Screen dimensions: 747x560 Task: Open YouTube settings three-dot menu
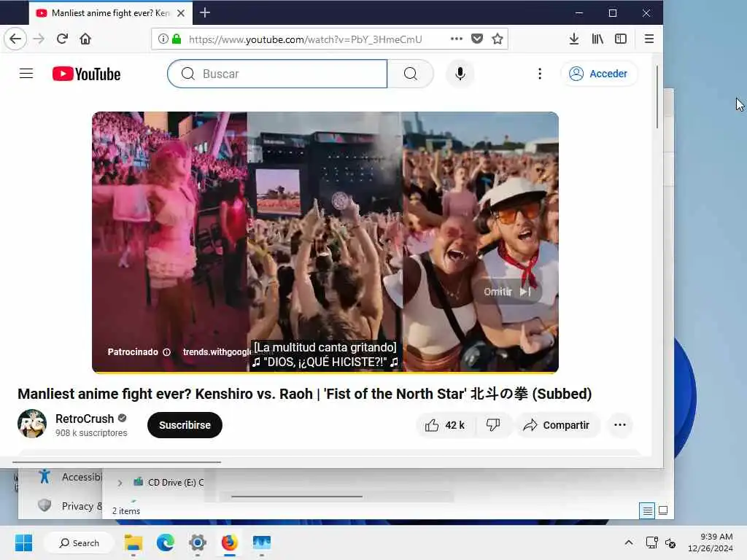click(x=540, y=74)
